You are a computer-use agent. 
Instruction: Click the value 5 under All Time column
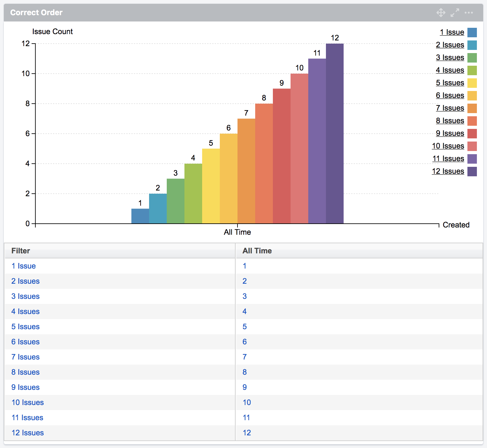[245, 326]
